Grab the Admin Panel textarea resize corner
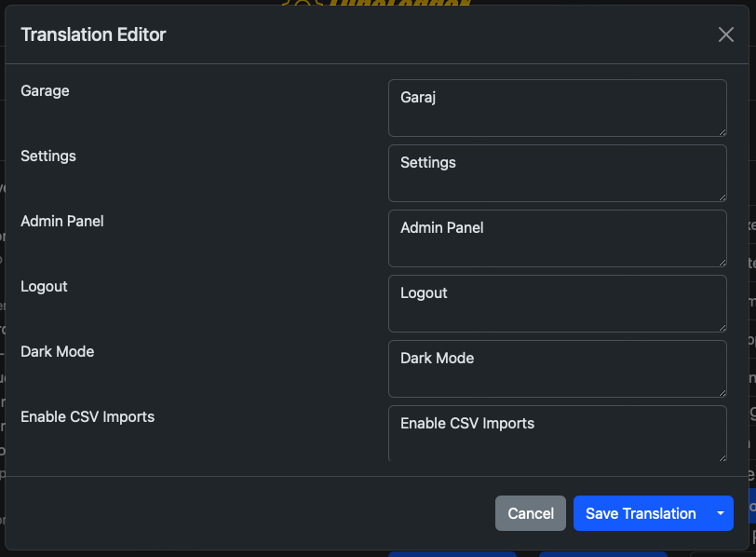Screen dimensions: 756x557 pos(721,262)
